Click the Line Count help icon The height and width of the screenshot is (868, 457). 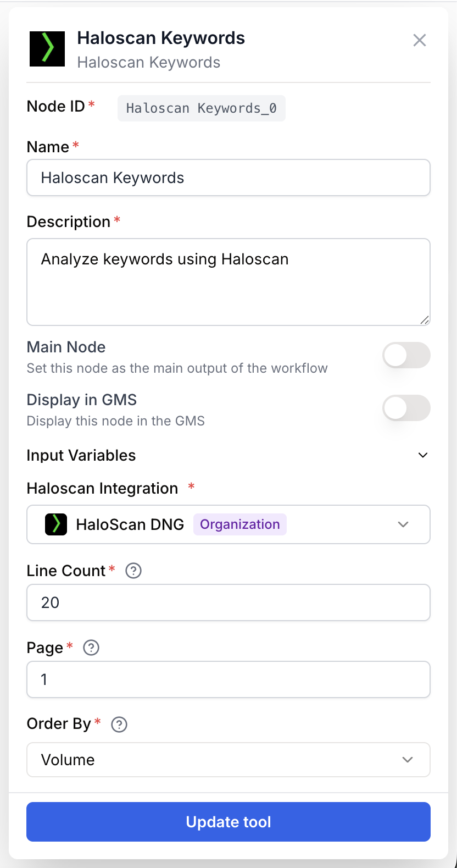(133, 571)
